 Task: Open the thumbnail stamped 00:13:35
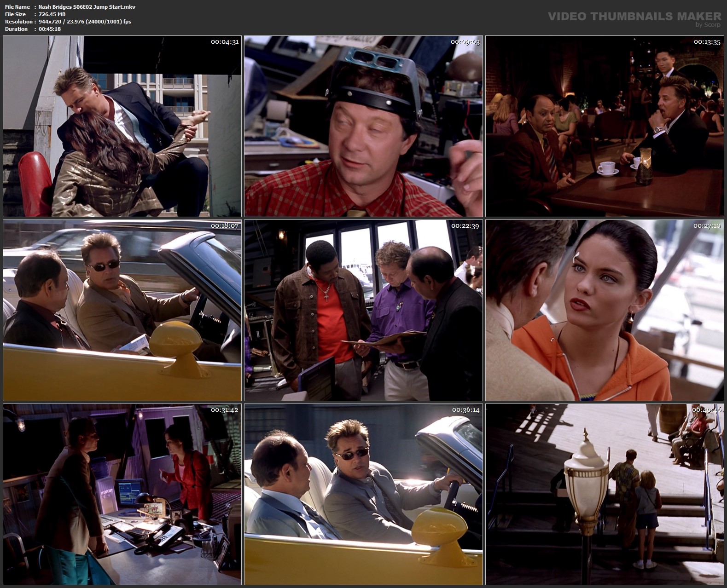point(605,126)
